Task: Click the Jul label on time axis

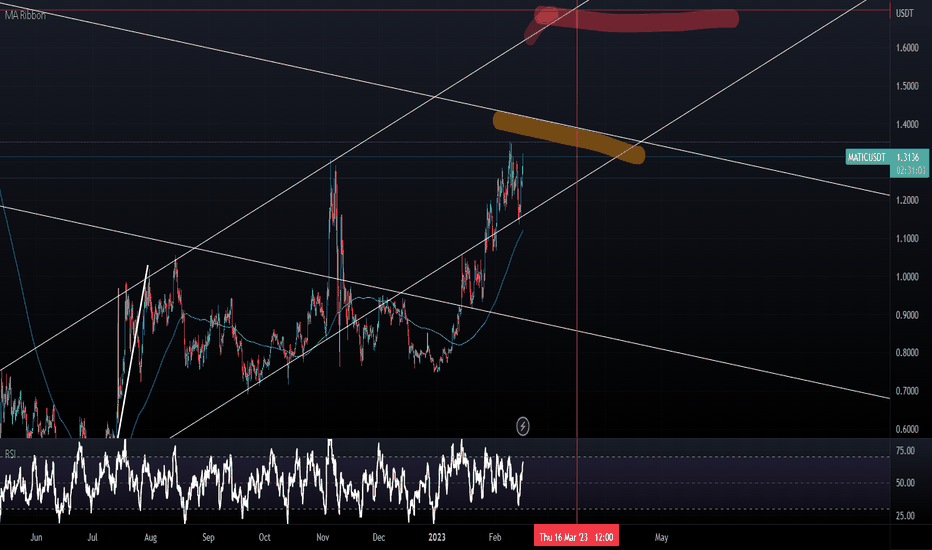Action: pyautogui.click(x=92, y=538)
